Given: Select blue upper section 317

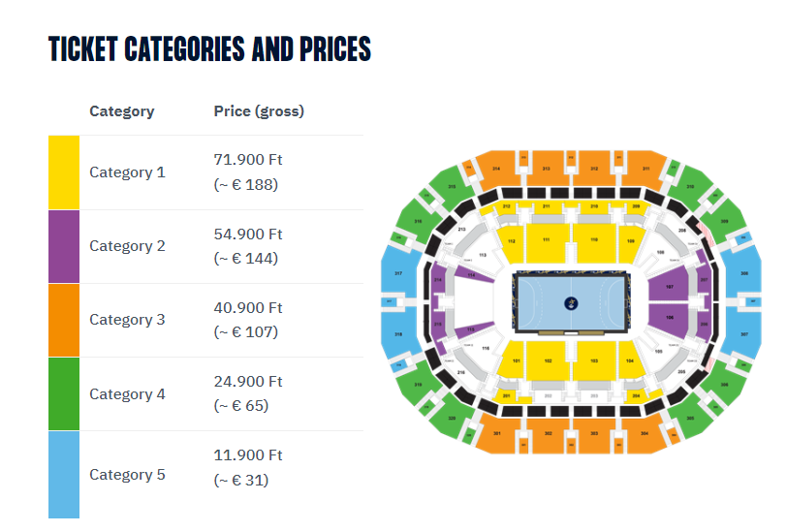Looking at the screenshot, I should [x=398, y=273].
